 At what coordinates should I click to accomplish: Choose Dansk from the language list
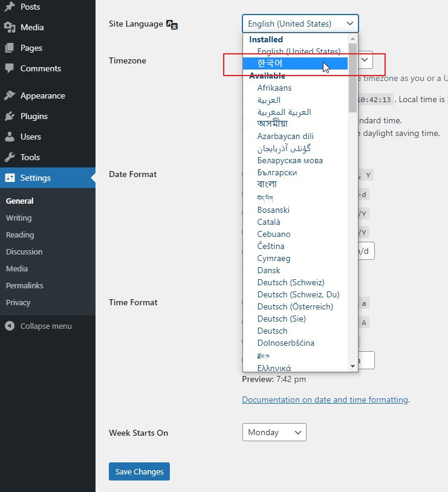295,270
